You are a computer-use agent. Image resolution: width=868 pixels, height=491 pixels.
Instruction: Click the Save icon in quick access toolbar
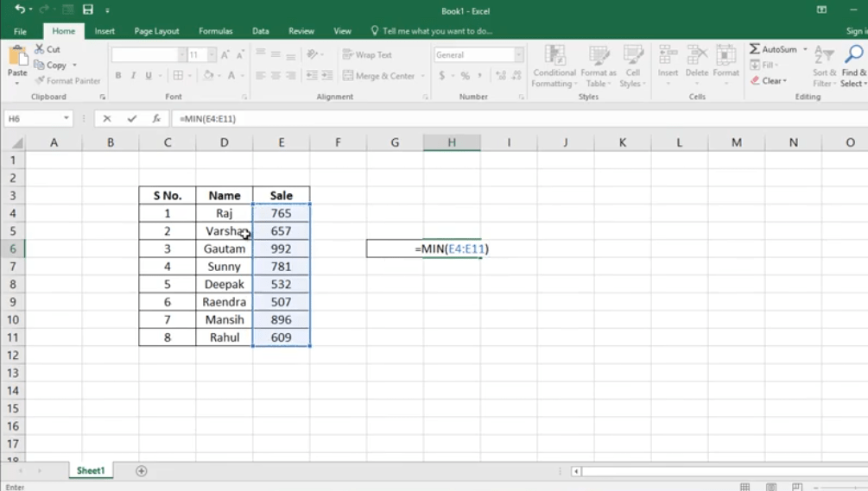pyautogui.click(x=87, y=9)
